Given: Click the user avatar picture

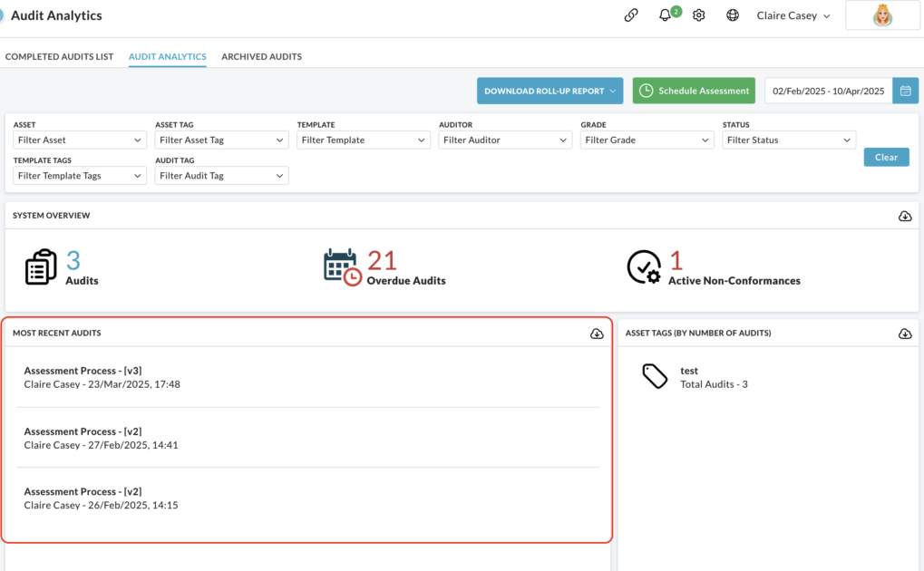Looking at the screenshot, I should [882, 15].
